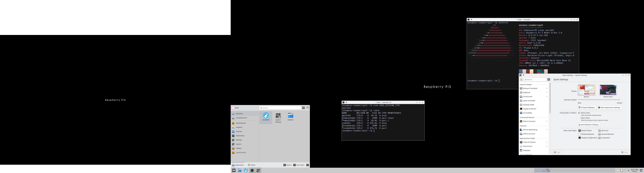Viewport: 644px width, 173px height.
Task: Click the Konsole taskbar entry
Action: pos(252,170)
